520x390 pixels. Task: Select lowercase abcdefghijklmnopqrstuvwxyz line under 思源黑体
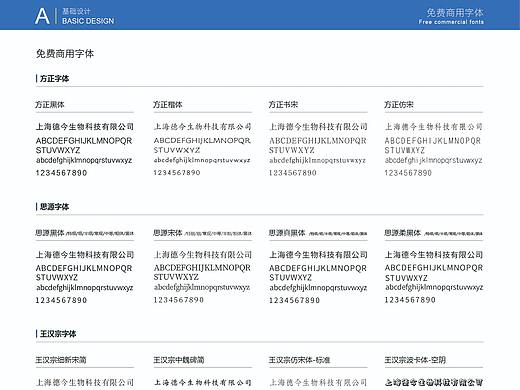coord(84,288)
